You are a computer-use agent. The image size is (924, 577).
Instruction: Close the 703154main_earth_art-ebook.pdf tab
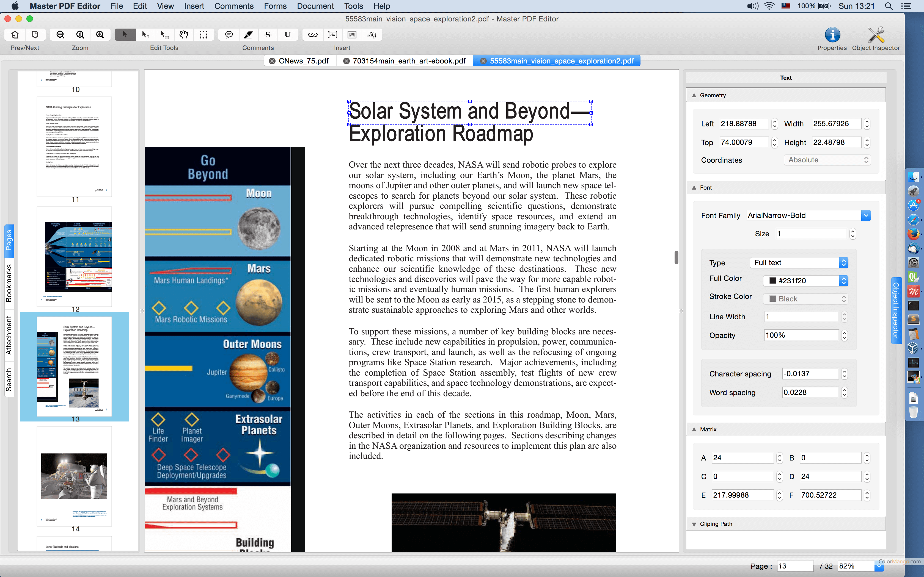(346, 61)
